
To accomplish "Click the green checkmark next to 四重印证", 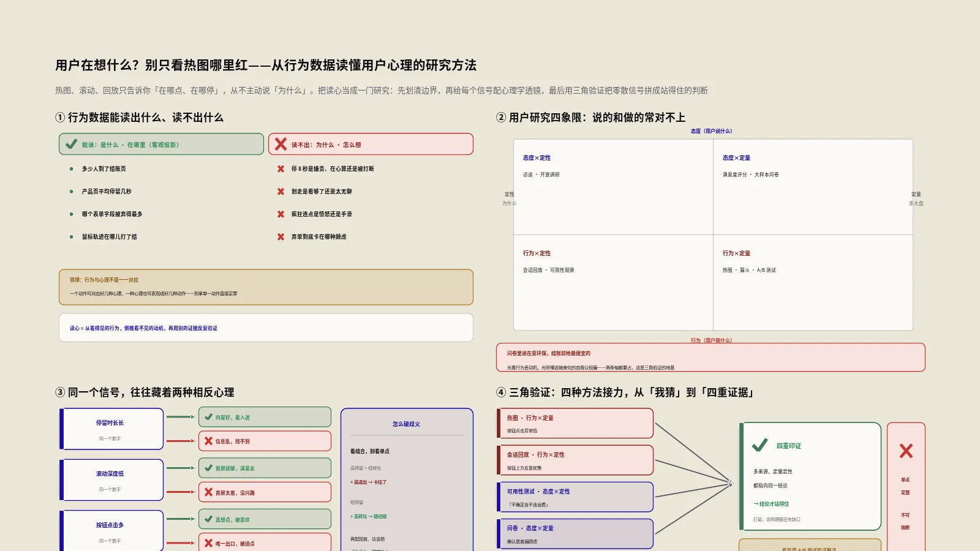I will 760,445.
